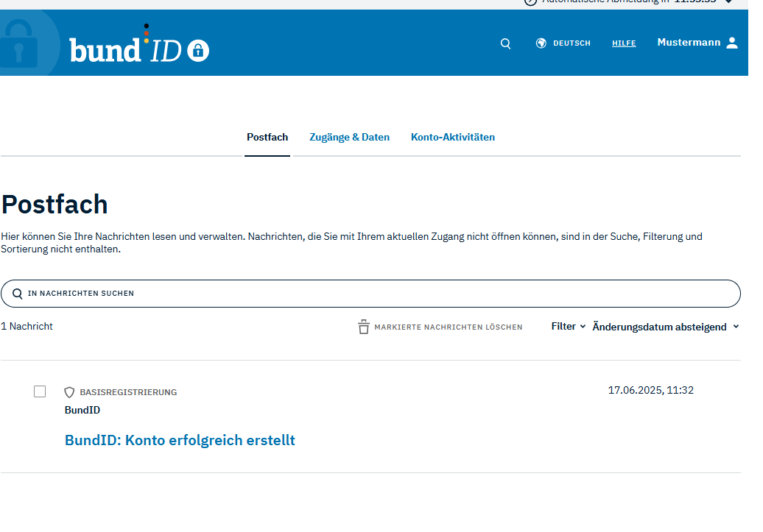
Task: Open the HILFE link
Action: (x=624, y=43)
